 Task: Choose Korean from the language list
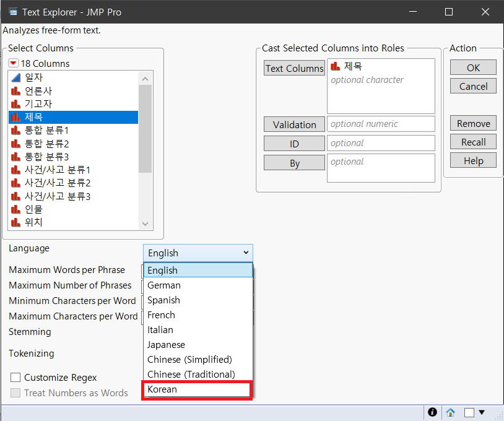click(x=197, y=389)
